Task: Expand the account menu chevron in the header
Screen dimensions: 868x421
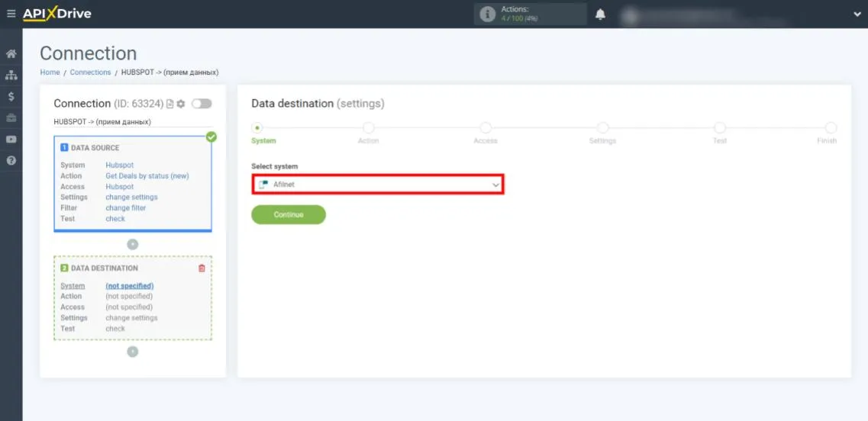Action: tap(857, 14)
